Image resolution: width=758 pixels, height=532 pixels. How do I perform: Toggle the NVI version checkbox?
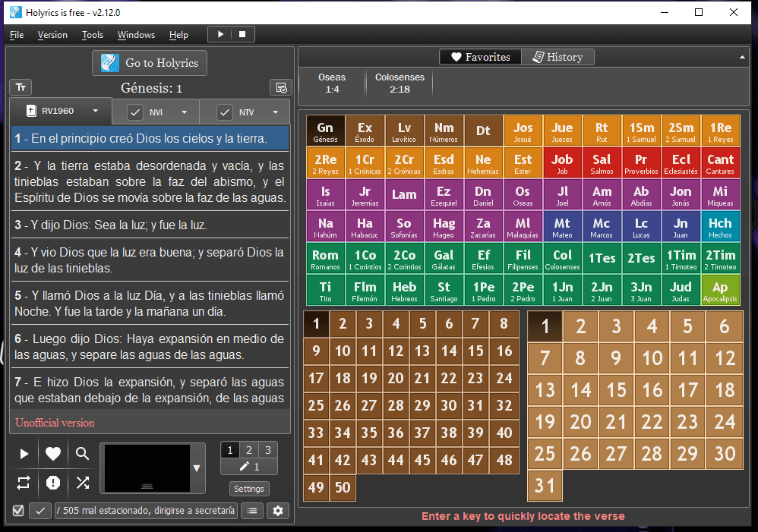pyautogui.click(x=135, y=112)
